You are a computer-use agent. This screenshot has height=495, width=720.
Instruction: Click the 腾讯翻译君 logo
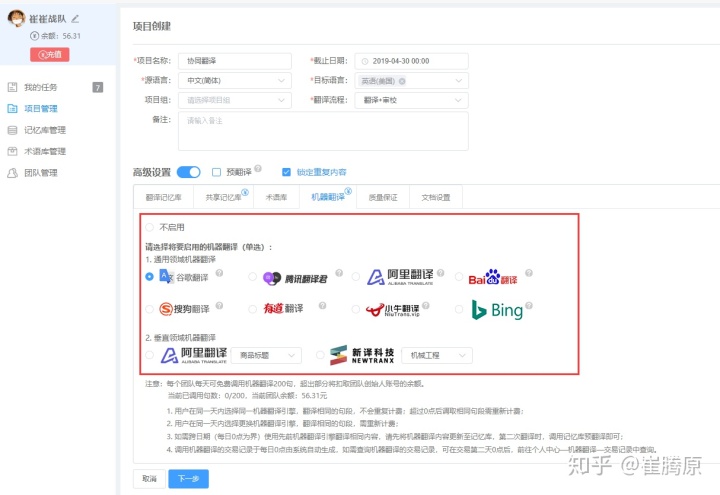click(295, 278)
